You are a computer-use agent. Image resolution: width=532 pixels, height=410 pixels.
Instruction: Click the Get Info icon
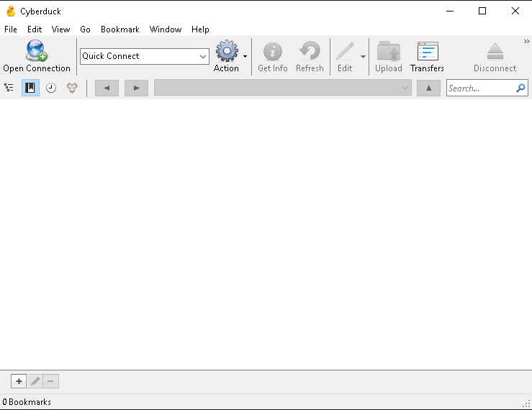tap(272, 52)
